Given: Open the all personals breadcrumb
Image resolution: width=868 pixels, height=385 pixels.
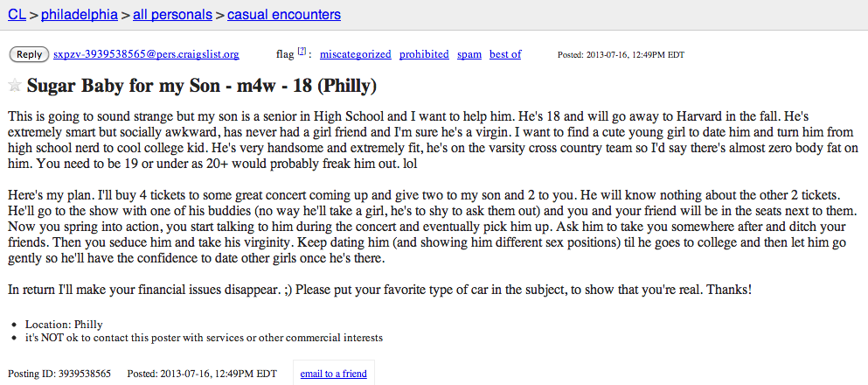Looking at the screenshot, I should pyautogui.click(x=173, y=14).
